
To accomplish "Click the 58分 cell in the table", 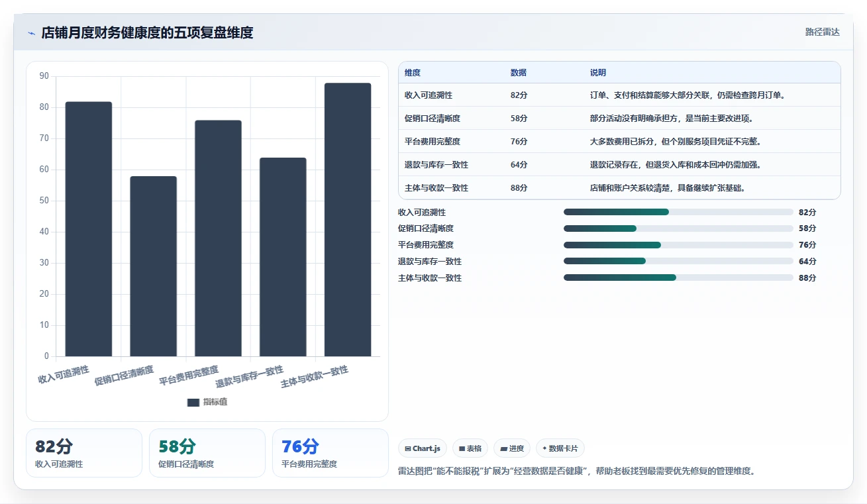I will click(x=519, y=119).
